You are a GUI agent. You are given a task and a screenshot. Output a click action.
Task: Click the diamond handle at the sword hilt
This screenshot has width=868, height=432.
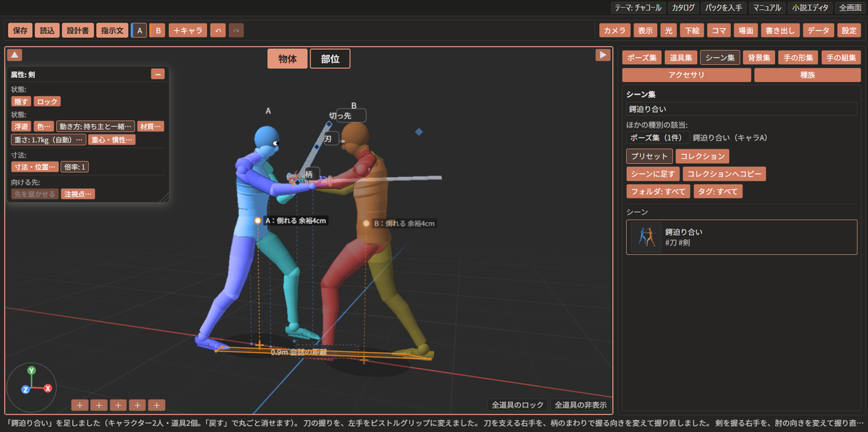[298, 182]
